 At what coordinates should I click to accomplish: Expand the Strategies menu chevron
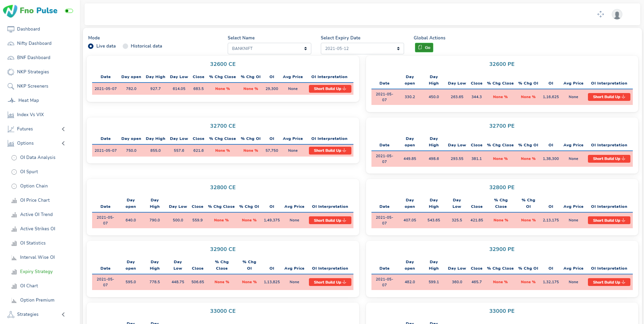click(63, 314)
